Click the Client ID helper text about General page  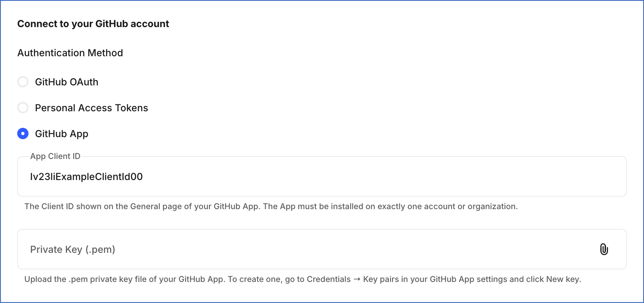(x=271, y=206)
